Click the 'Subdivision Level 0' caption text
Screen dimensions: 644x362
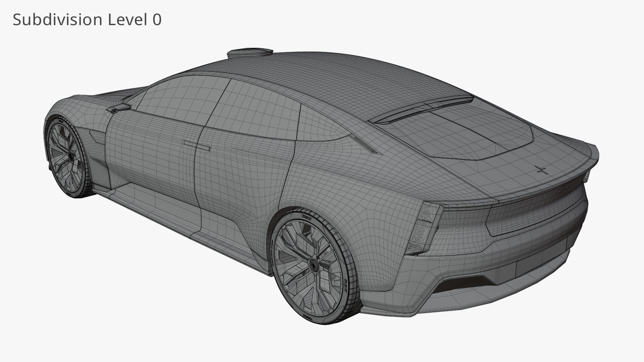tap(87, 20)
